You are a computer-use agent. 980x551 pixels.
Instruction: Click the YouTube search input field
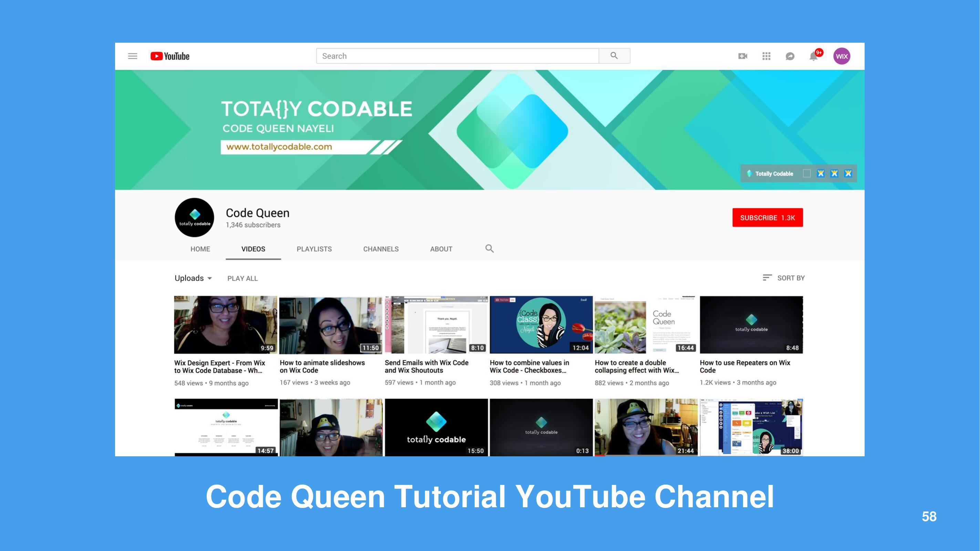click(x=457, y=56)
